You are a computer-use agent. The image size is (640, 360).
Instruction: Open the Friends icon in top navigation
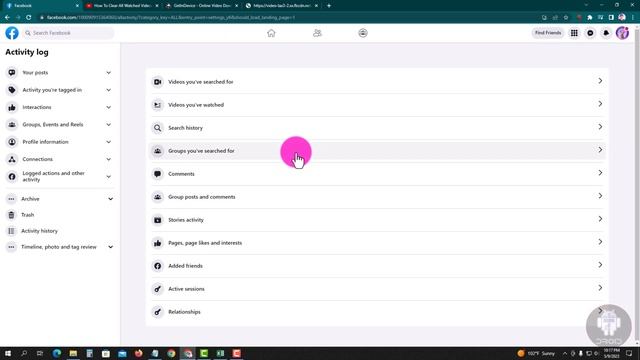(x=317, y=33)
